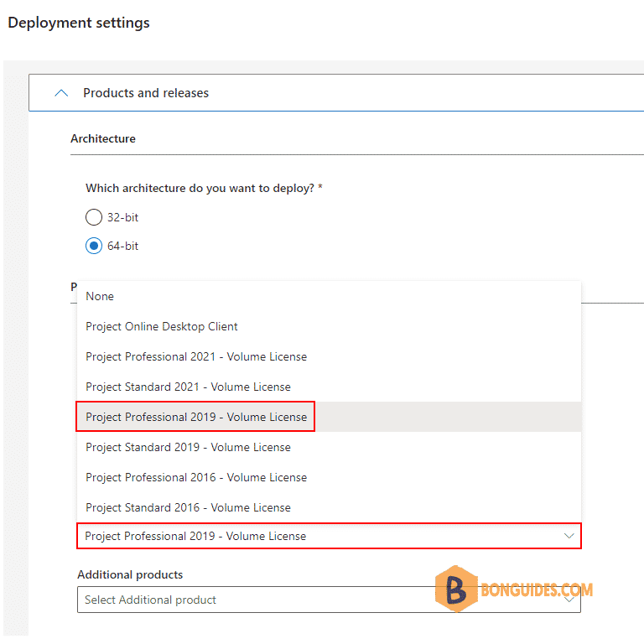This screenshot has width=644, height=644.
Task: Choose Project Standard 2019 - Volume License
Action: 329,447
